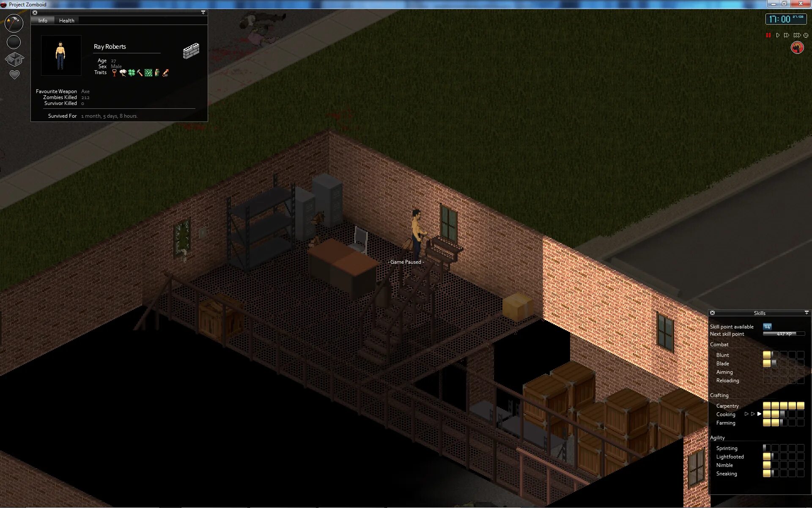Click skill points available field showing 10
Viewport: 812px width, 508px height.
click(x=768, y=326)
